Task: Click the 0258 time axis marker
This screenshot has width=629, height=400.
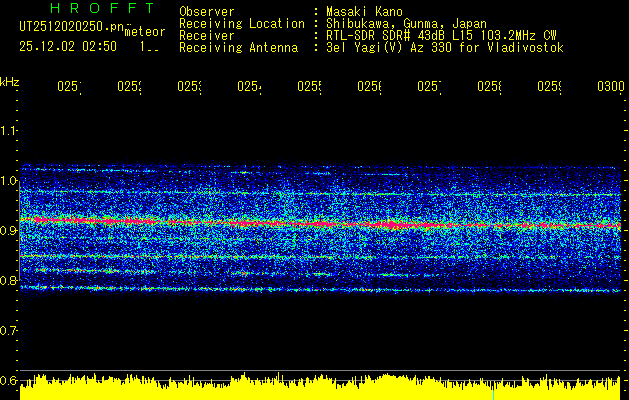Action: click(489, 86)
